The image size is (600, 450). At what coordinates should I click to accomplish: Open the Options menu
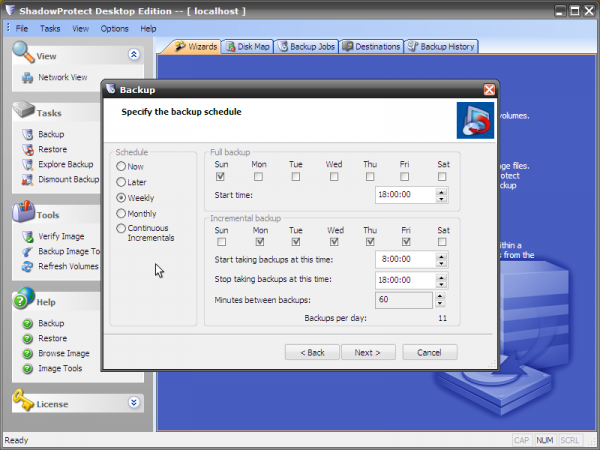pyautogui.click(x=114, y=29)
